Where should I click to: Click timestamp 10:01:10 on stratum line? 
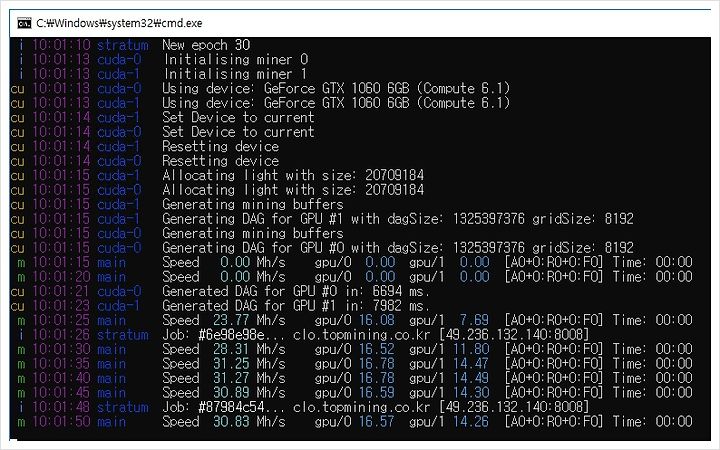62,45
